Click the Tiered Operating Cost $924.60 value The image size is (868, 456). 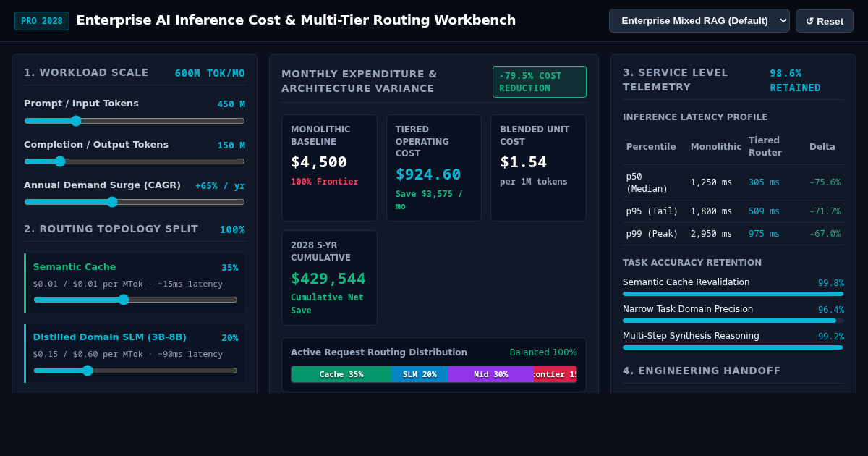tap(428, 174)
